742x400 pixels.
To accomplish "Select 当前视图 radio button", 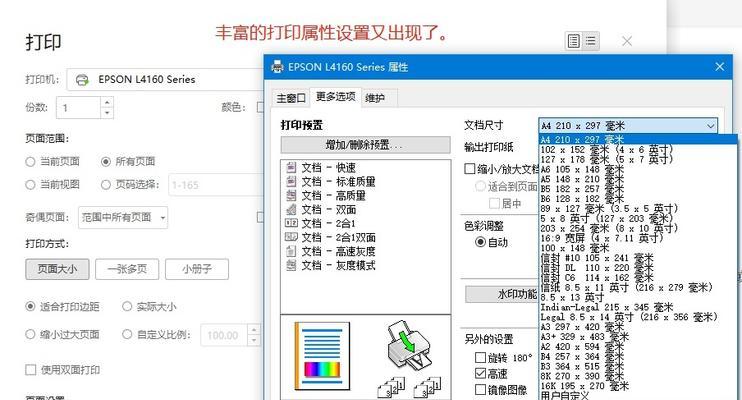I will [x=30, y=185].
